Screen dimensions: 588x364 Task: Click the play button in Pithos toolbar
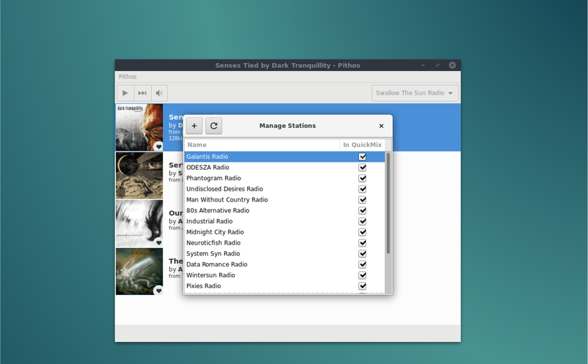pyautogui.click(x=125, y=93)
